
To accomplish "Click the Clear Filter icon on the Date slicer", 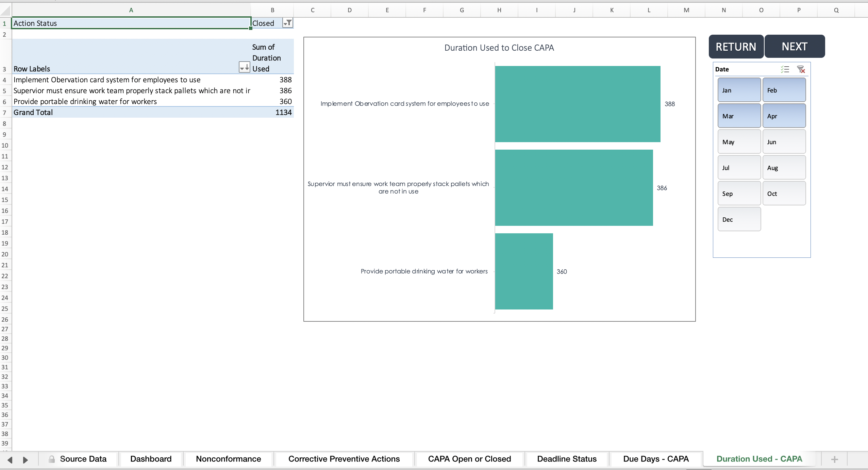I will 801,69.
